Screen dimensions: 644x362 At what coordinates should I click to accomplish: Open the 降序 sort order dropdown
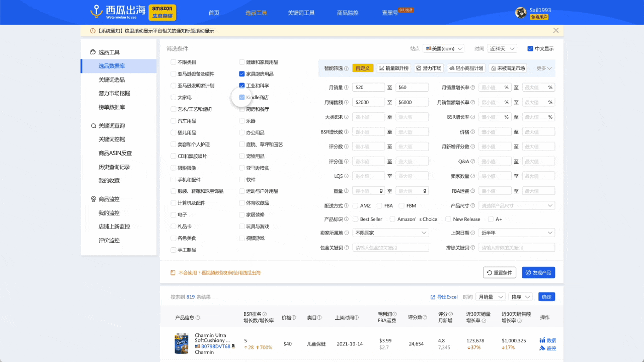pos(521,297)
